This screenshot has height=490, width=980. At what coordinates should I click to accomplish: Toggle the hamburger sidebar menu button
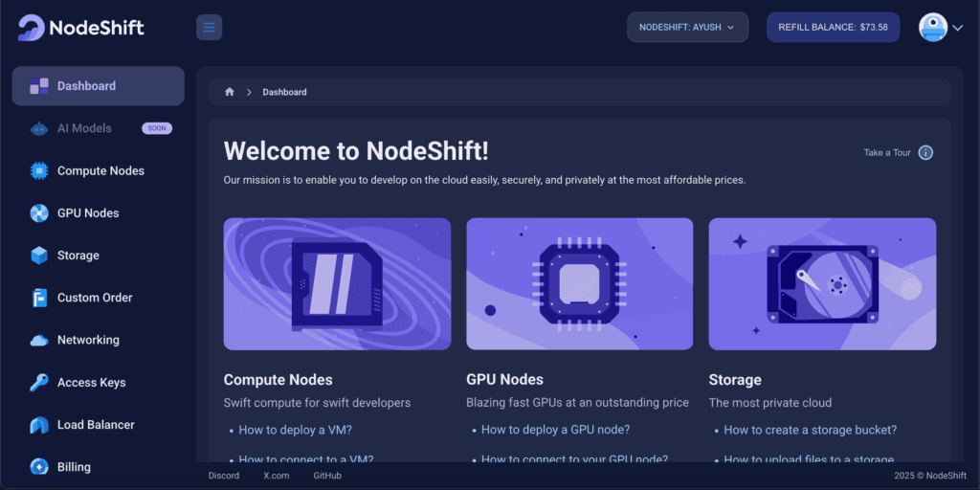pyautogui.click(x=209, y=28)
